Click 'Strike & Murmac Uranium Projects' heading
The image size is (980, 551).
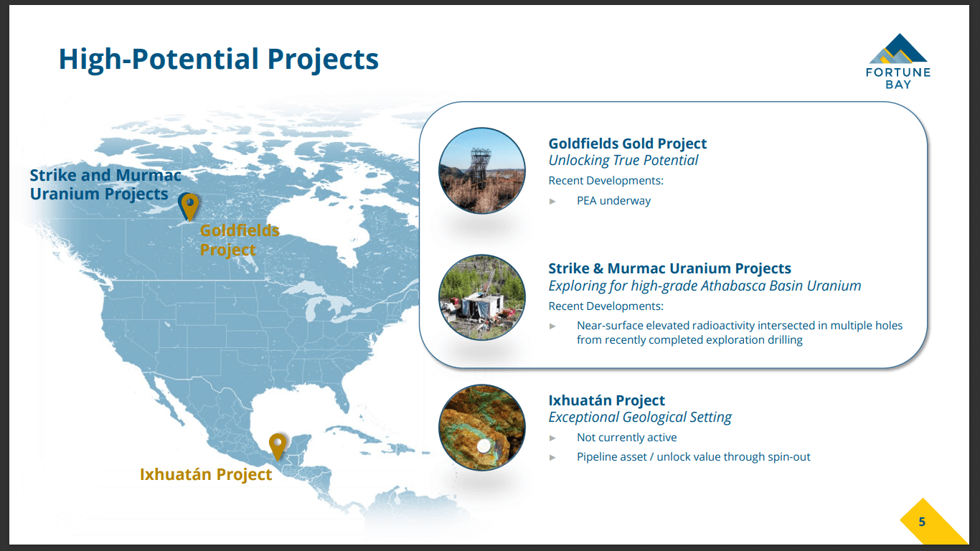click(670, 268)
